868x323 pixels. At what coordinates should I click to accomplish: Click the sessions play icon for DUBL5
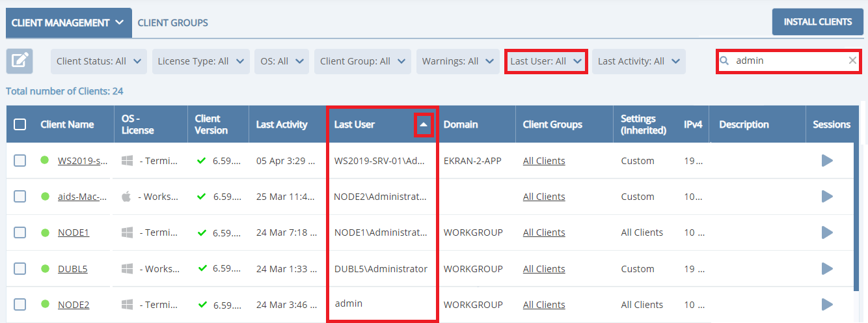pyautogui.click(x=827, y=268)
